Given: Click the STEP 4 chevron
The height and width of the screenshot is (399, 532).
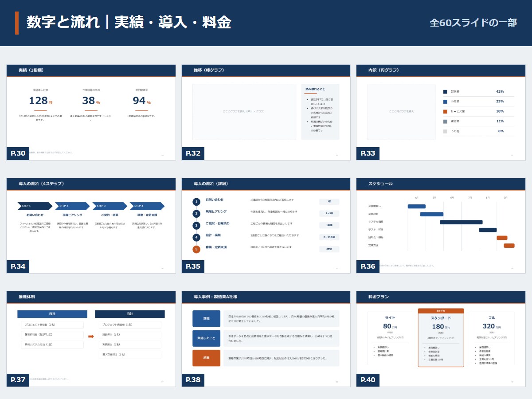Looking at the screenshot, I should point(147,206).
